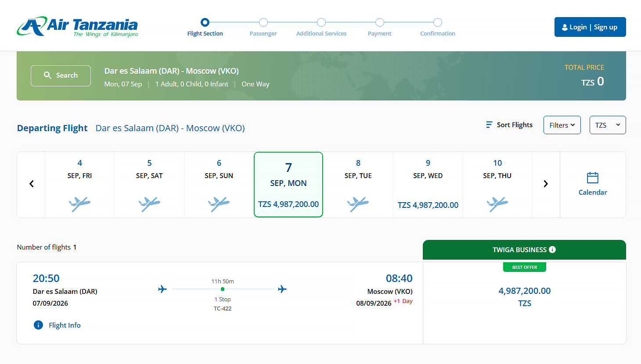Select the 4,987,200.00 TZS fare offer
This screenshot has height=364, width=641.
(525, 296)
